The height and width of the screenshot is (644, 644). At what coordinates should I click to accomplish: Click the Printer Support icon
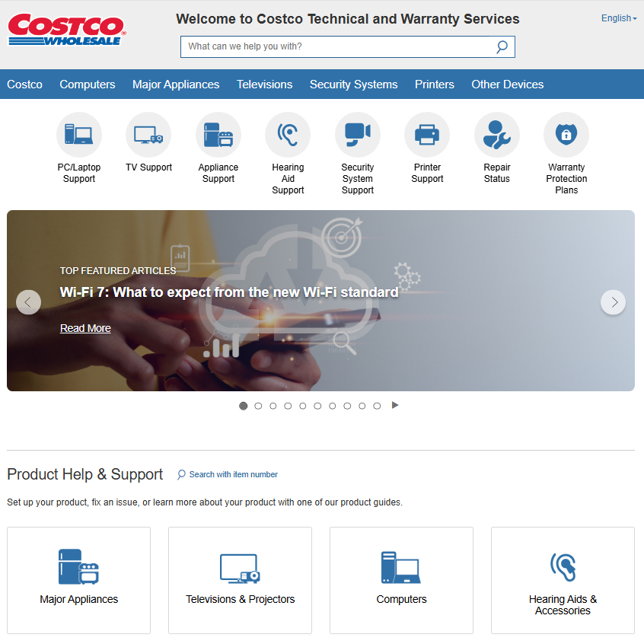point(427,135)
